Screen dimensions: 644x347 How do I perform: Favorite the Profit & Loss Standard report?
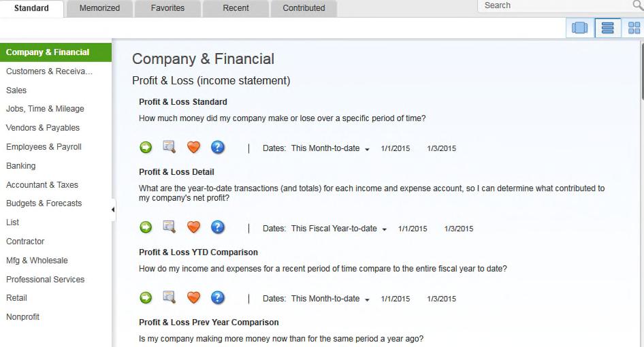(193, 146)
